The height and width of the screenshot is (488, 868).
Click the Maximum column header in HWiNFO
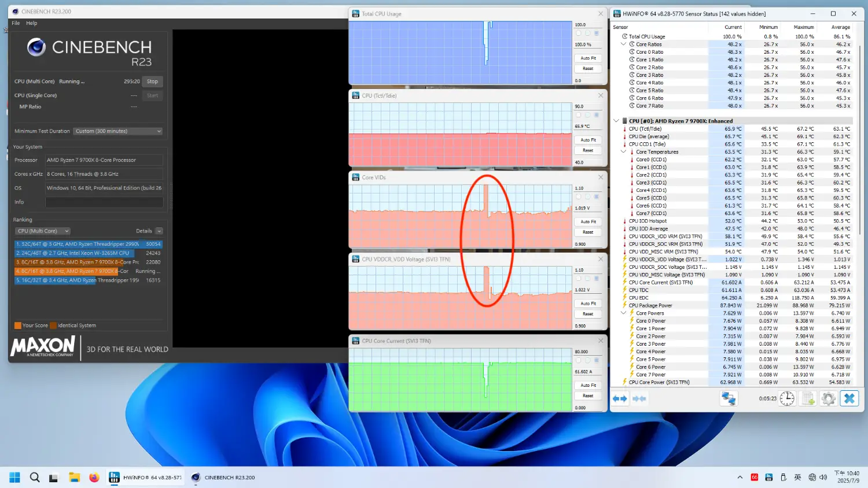tap(803, 27)
